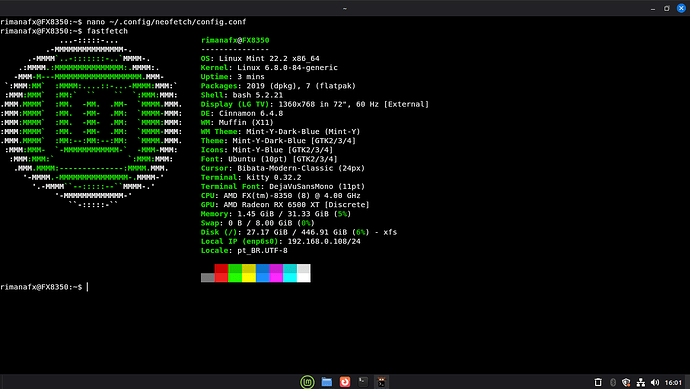This screenshot has width=690, height=389.
Task: Open the update manager shield icon
Action: click(x=626, y=382)
